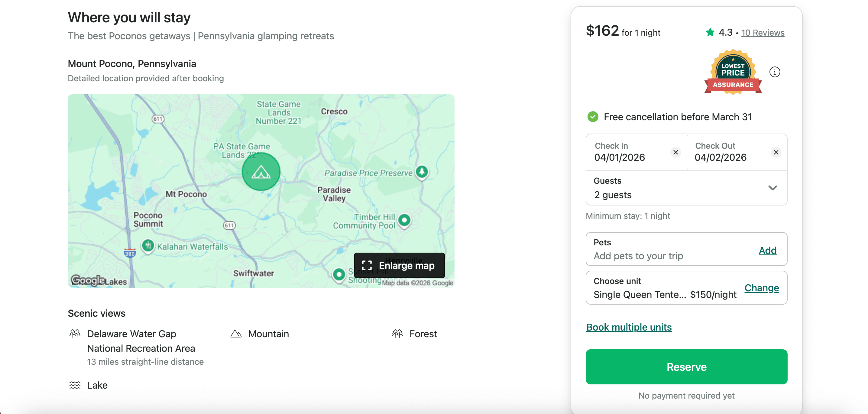Change the chosen unit
The image size is (868, 414).
click(x=761, y=288)
